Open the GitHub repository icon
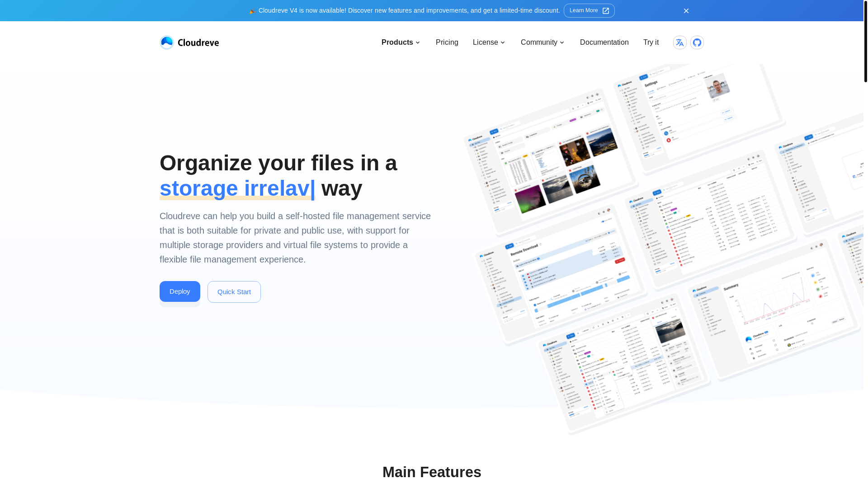This screenshot has height=488, width=868. pyautogui.click(x=697, y=42)
